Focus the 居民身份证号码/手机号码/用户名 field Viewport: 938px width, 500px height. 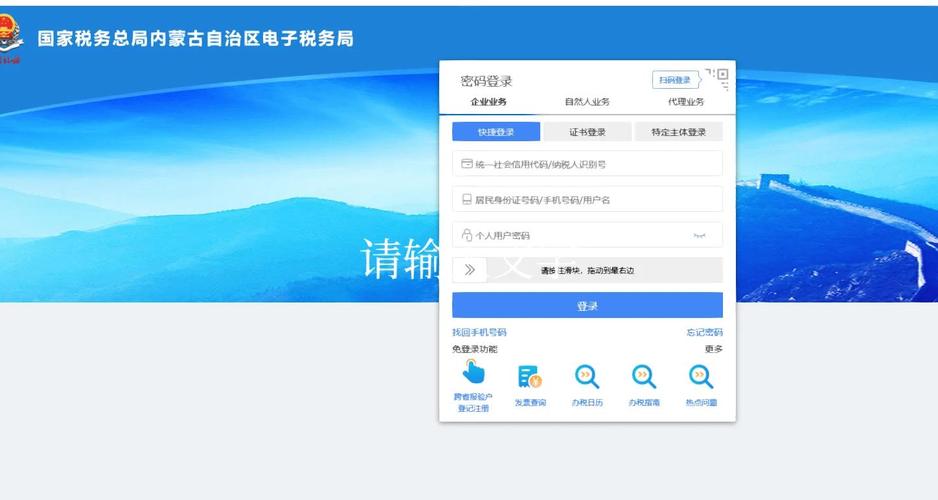pos(587,199)
